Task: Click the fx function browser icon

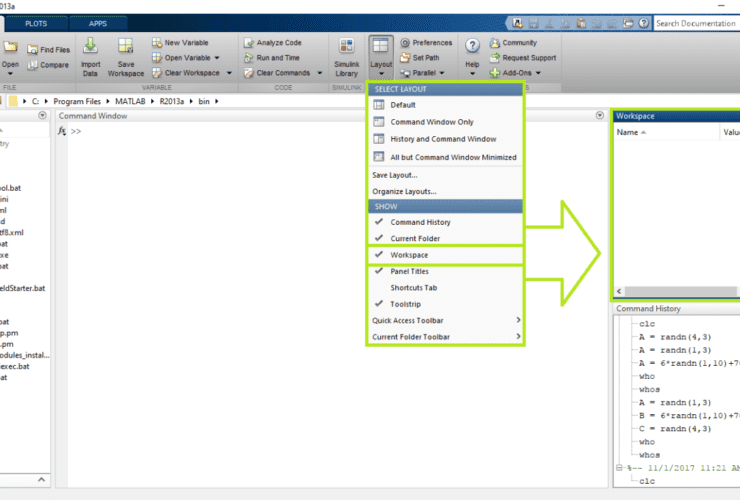Action: tap(62, 131)
